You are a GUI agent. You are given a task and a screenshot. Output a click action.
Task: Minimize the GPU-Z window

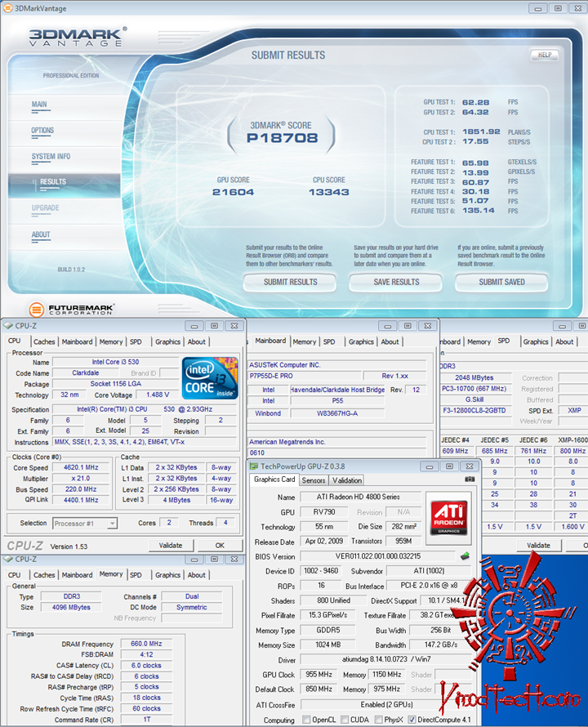click(x=430, y=466)
